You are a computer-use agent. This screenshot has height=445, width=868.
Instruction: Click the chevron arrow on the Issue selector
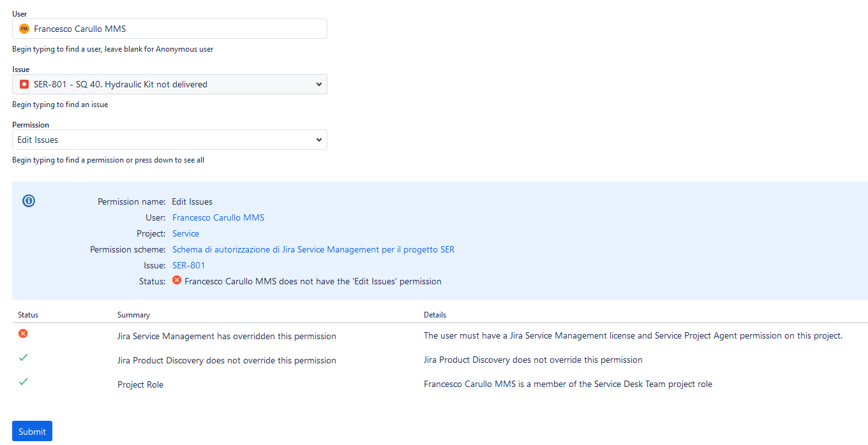tap(318, 84)
